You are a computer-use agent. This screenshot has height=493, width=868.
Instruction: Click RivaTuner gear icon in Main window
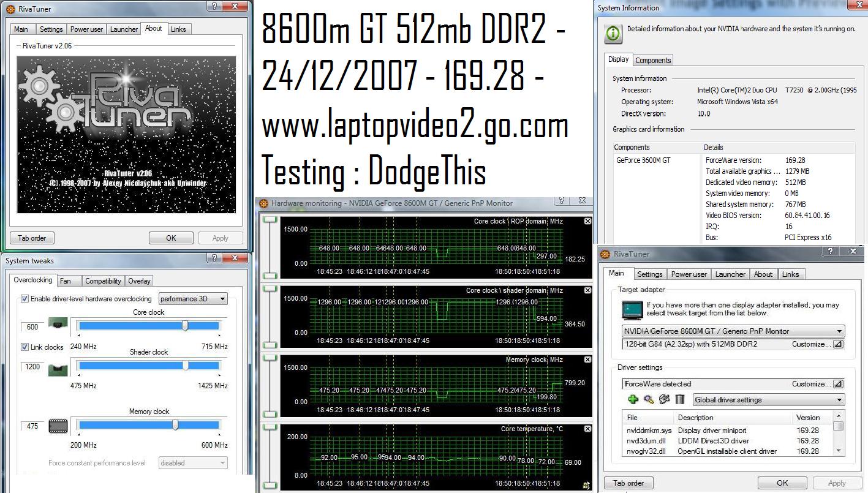[x=605, y=254]
